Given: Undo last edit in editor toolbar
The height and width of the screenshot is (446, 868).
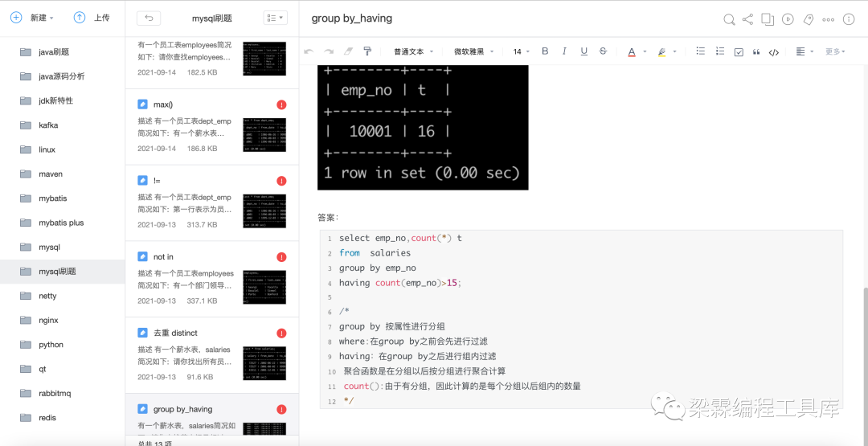Looking at the screenshot, I should coord(309,51).
